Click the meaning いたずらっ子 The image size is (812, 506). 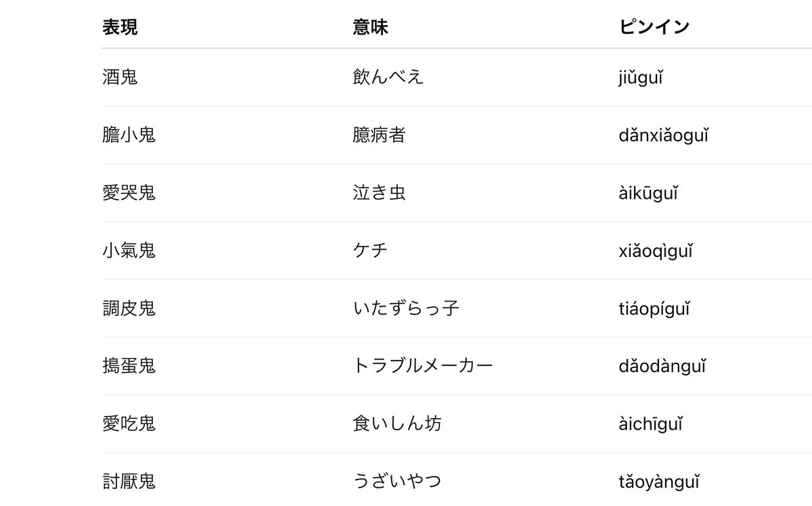[x=406, y=308]
